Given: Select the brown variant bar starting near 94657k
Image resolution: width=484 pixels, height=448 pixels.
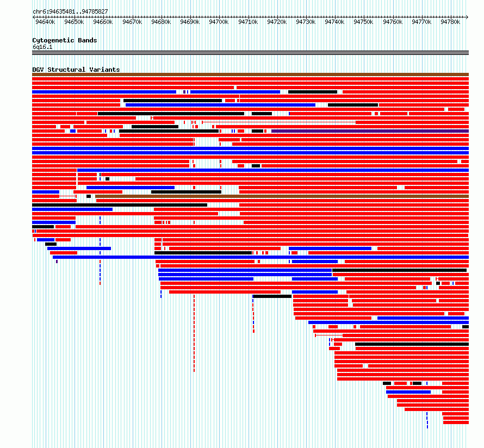Looking at the screenshot, I should click(282, 196).
